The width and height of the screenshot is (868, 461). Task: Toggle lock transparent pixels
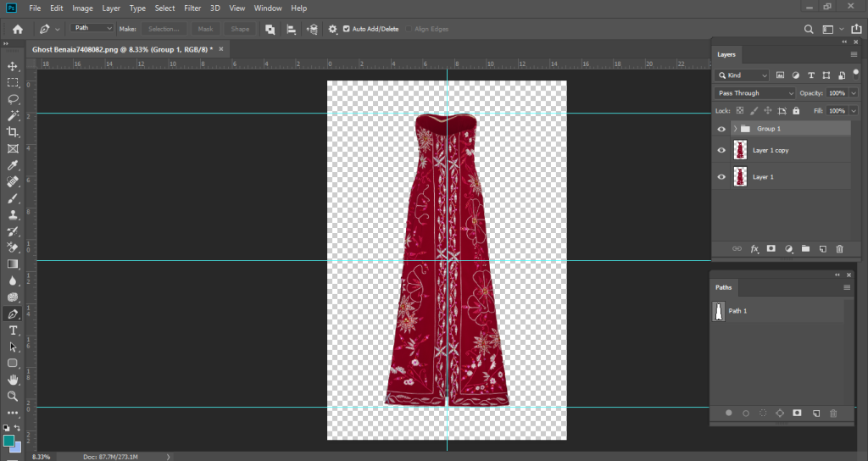click(739, 111)
